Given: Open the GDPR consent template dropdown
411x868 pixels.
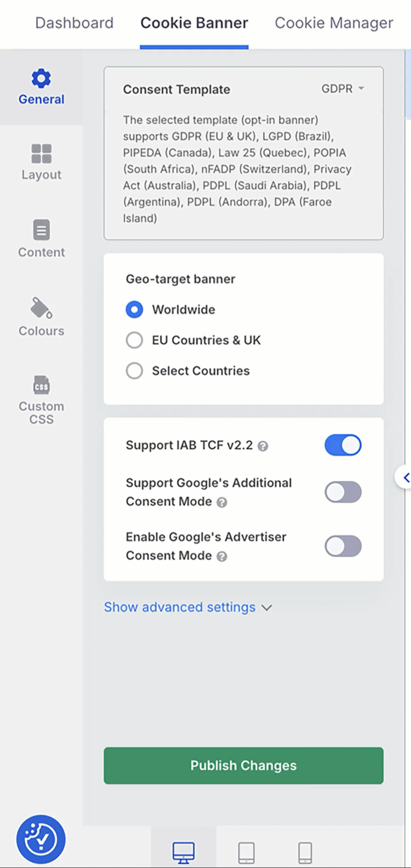Looking at the screenshot, I should tap(343, 89).
